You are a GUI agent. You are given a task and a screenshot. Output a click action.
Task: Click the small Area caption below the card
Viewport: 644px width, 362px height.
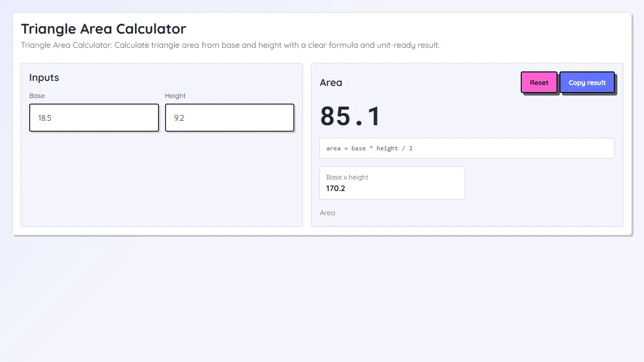[327, 213]
